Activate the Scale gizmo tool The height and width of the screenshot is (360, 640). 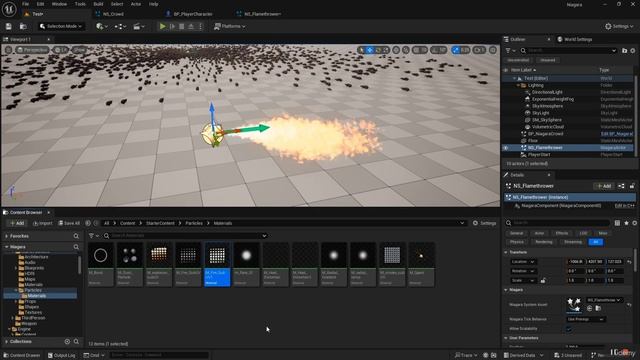click(386, 50)
